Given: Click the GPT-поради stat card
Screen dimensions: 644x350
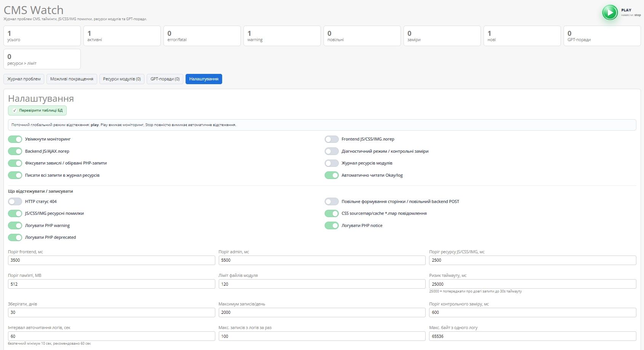Looking at the screenshot, I should point(602,36).
